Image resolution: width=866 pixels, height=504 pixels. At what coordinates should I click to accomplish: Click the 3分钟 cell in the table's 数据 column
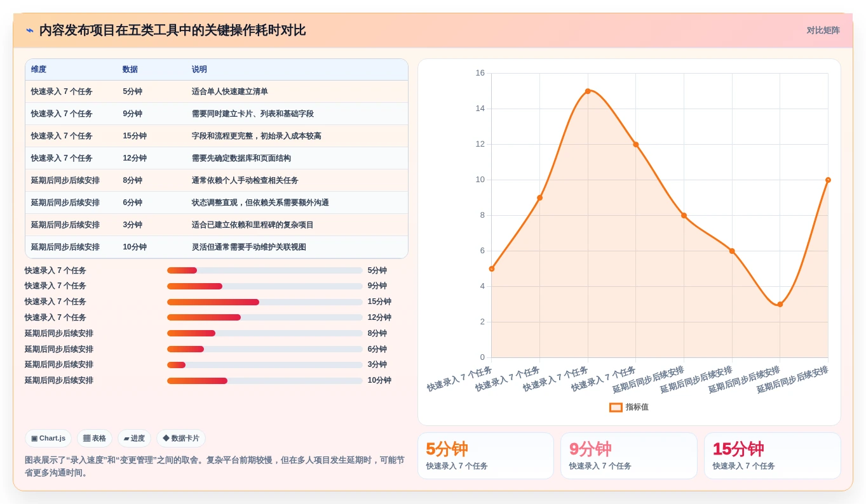133,225
